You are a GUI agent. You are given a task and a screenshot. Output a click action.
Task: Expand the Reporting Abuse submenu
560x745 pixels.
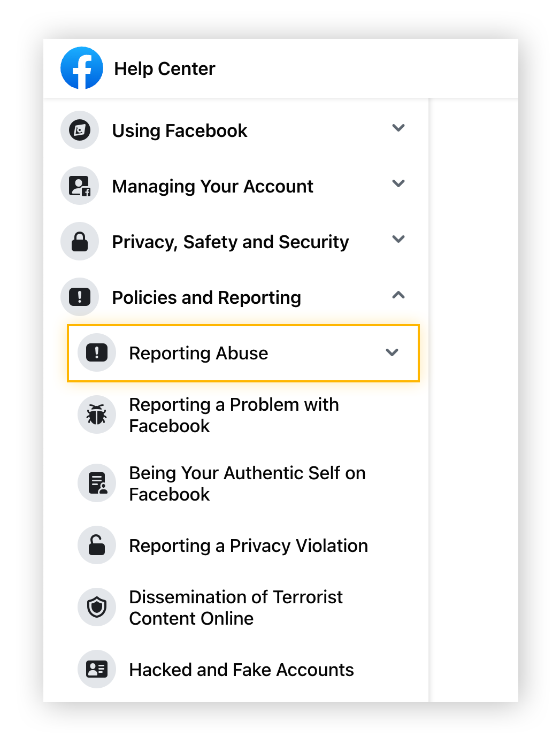point(392,352)
